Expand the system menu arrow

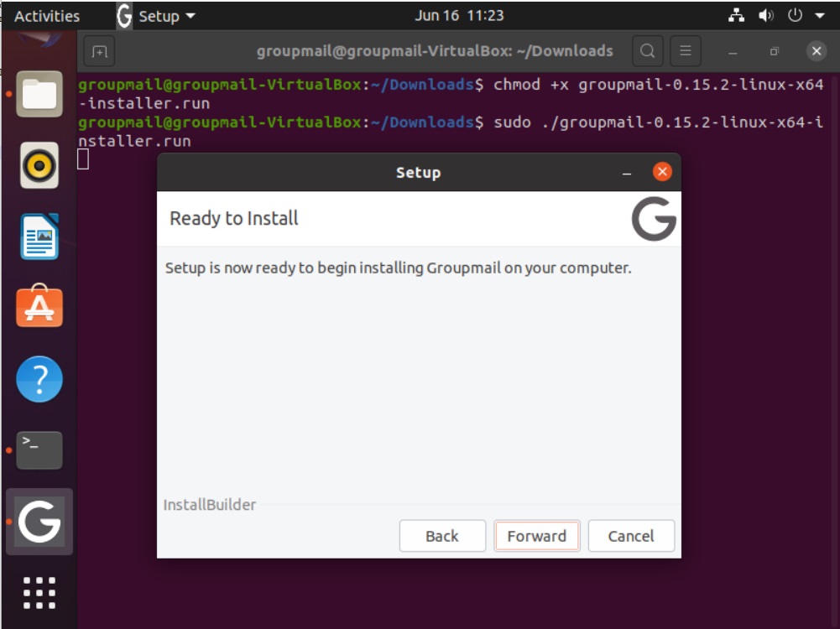[819, 16]
